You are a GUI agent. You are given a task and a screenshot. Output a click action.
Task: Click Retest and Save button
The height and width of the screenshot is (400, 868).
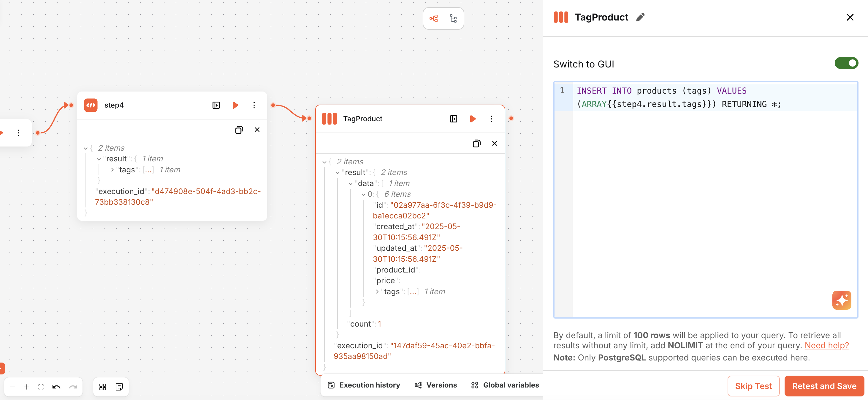click(x=824, y=386)
